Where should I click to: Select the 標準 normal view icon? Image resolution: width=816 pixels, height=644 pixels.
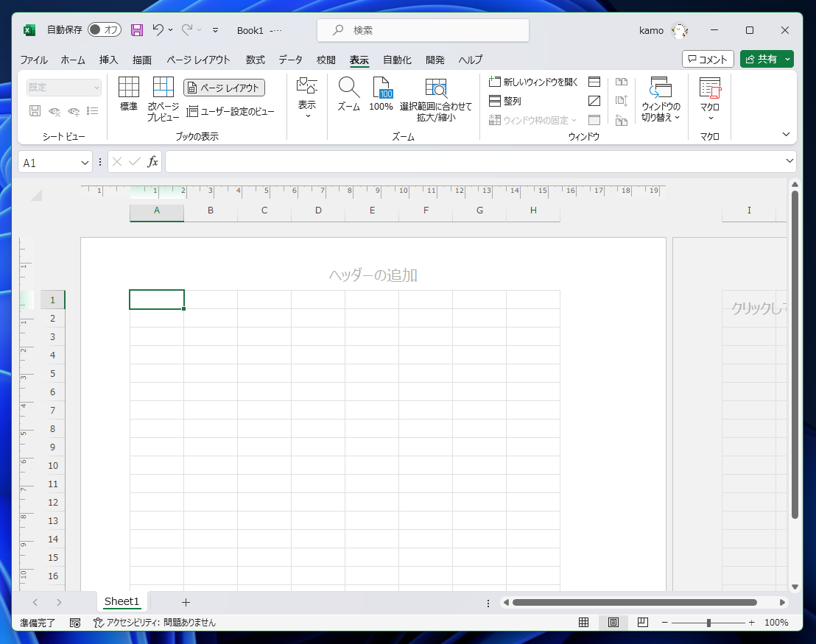pyautogui.click(x=128, y=88)
